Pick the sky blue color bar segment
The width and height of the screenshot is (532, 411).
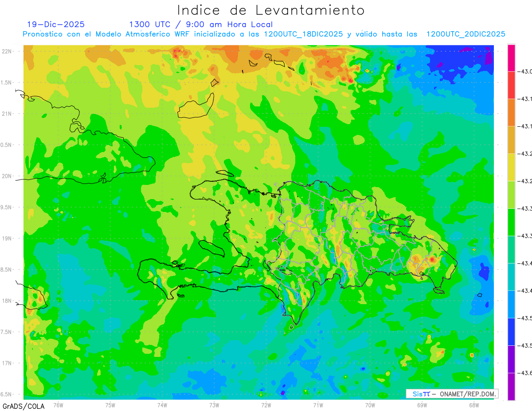[511, 304]
